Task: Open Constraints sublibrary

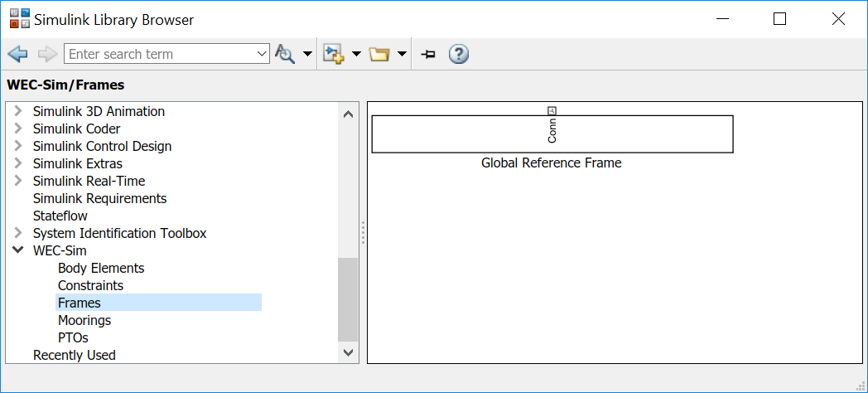Action: tap(91, 285)
